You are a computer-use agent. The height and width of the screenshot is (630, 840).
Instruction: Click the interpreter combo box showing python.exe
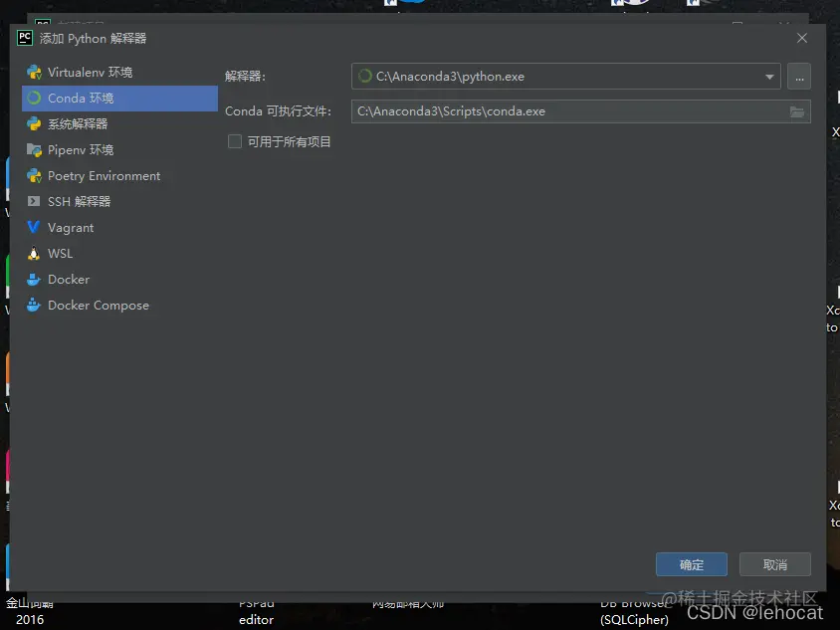565,77
